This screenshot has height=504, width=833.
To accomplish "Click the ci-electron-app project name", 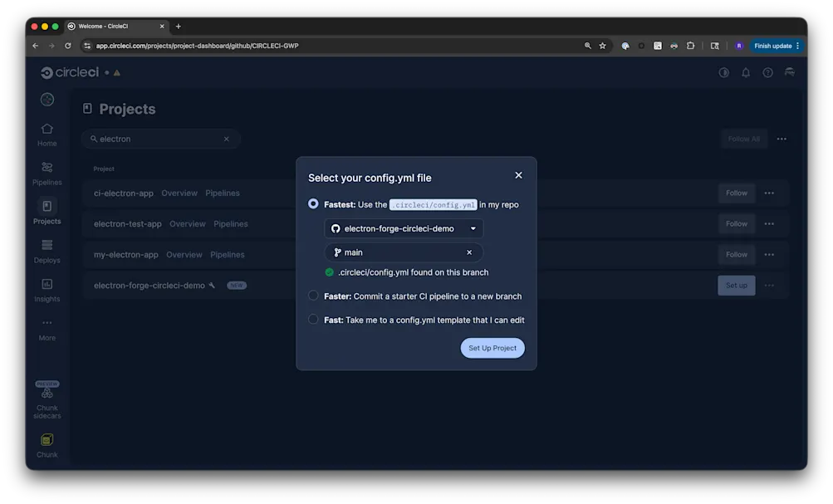I will [124, 193].
